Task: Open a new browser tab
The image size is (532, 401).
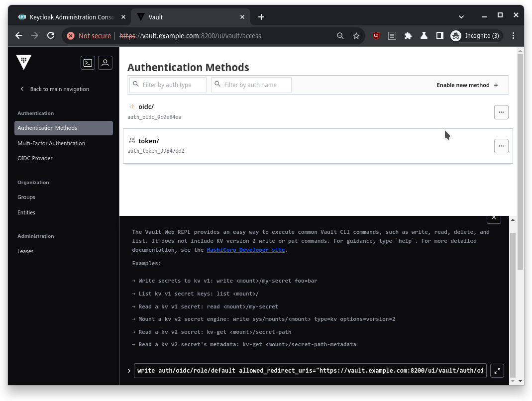Action: tap(261, 17)
